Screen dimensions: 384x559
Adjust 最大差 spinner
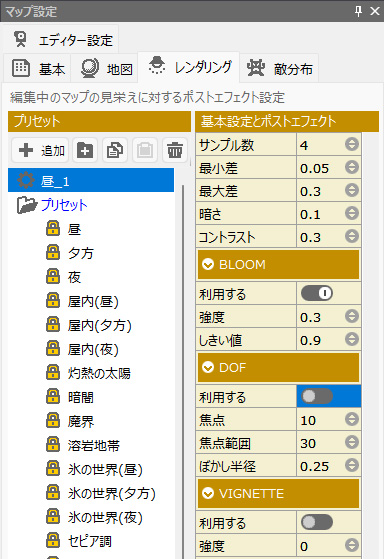pyautogui.click(x=352, y=190)
